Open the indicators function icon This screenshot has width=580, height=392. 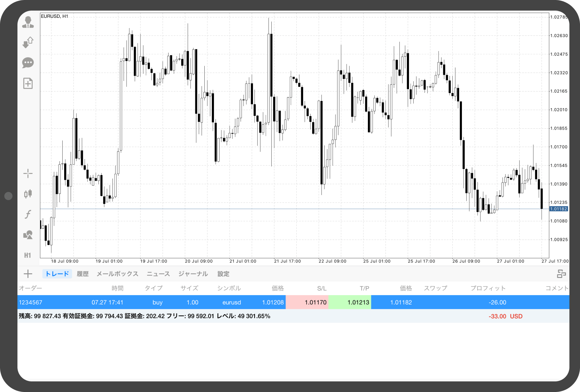point(28,214)
